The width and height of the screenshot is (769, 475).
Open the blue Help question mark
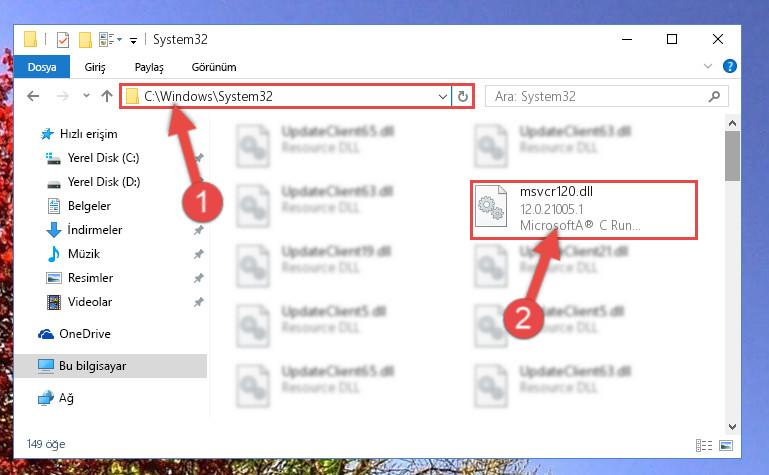(x=729, y=66)
